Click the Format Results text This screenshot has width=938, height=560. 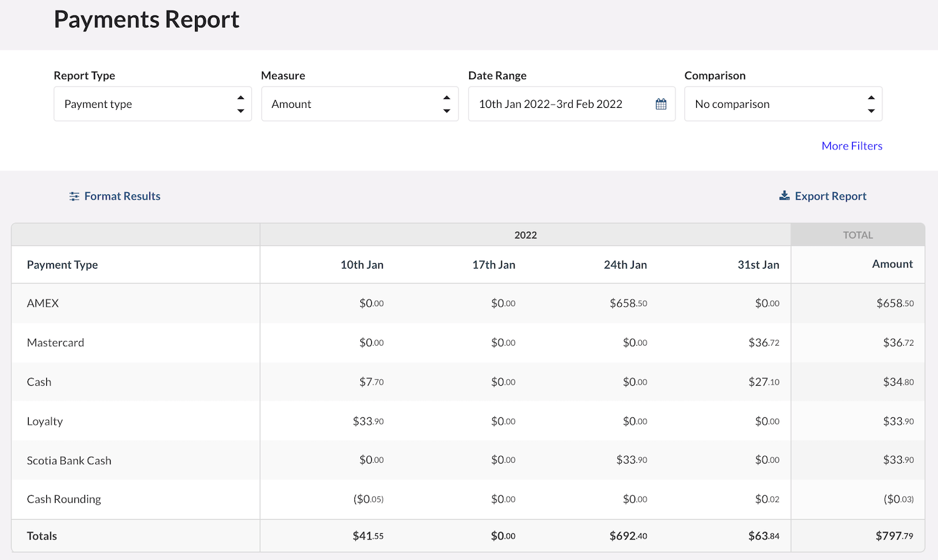click(123, 196)
